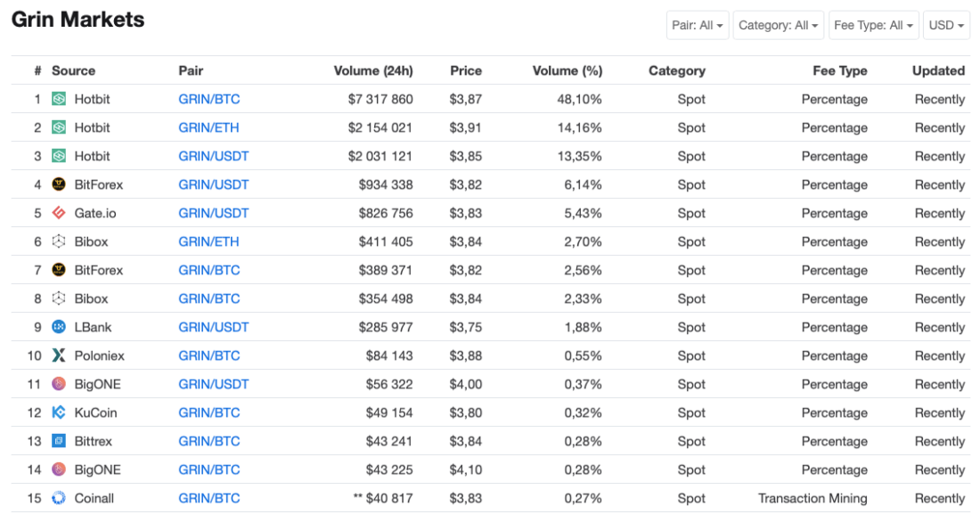The height and width of the screenshot is (514, 980).
Task: Click the BitForex logo in row 4
Action: pyautogui.click(x=59, y=184)
